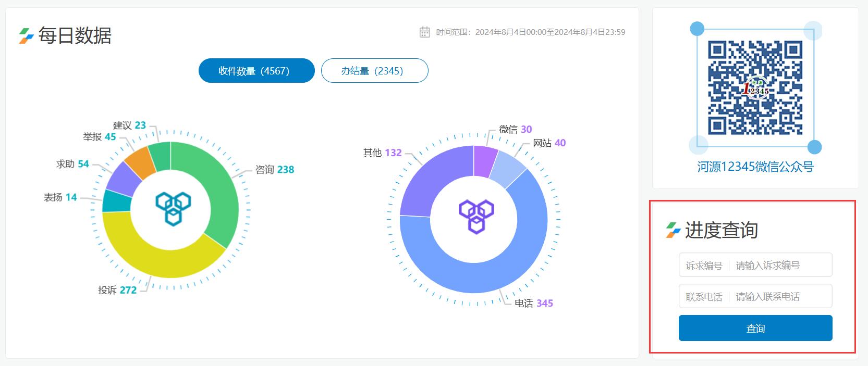
Task: Click the 河源12345 WeChat QR code
Action: click(754, 87)
